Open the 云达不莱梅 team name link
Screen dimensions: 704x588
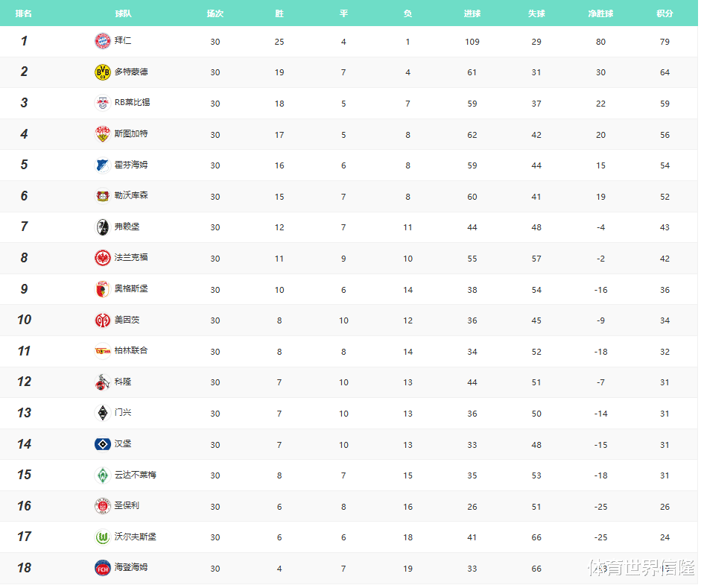136,475
